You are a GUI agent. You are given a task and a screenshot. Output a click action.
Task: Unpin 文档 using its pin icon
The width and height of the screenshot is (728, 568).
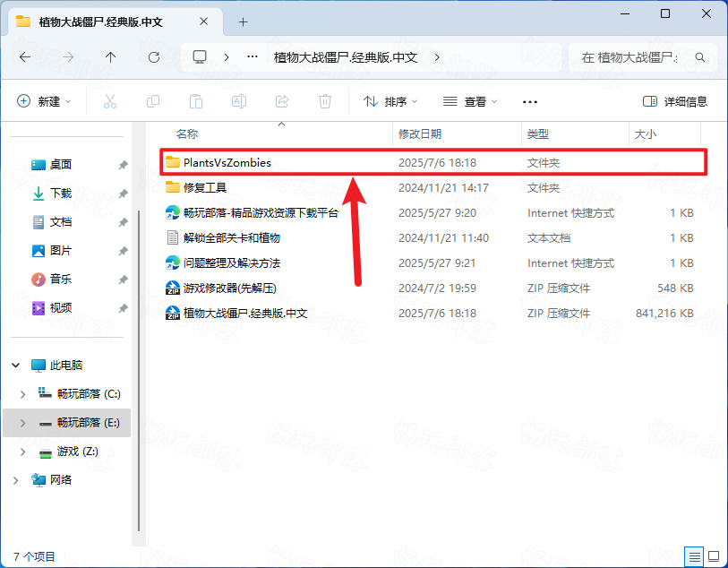coord(123,222)
